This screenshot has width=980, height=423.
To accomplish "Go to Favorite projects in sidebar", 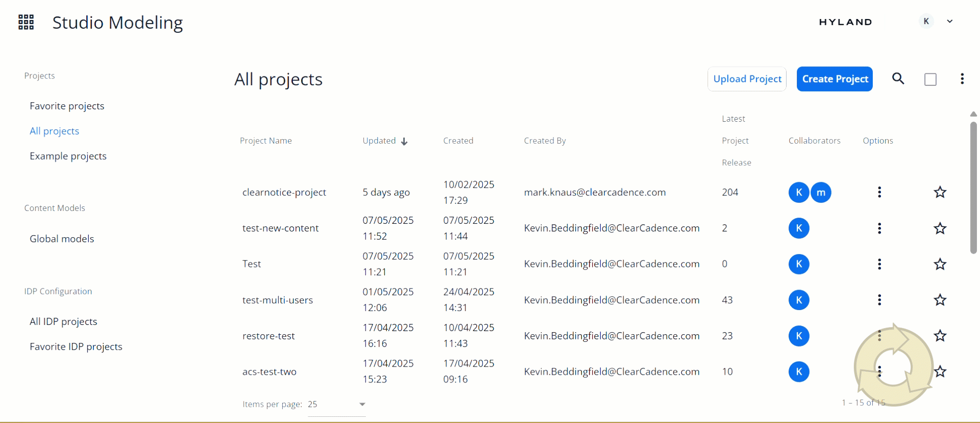I will [67, 106].
